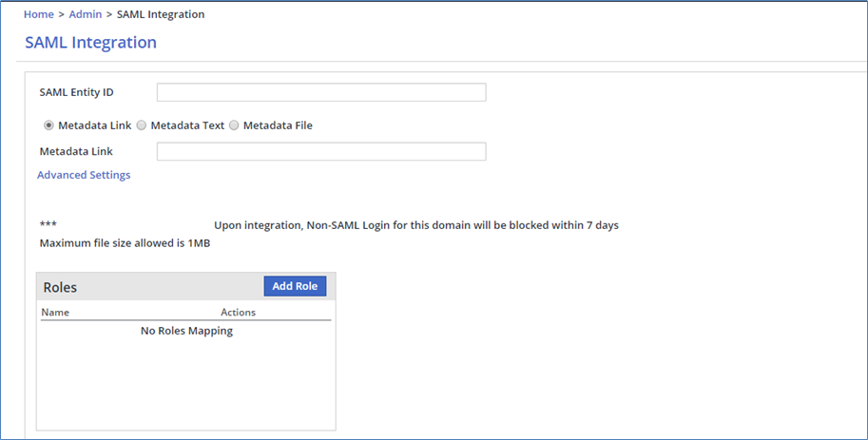Select the Metadata Link radio button
Screen dimensions: 868x440
(48, 125)
